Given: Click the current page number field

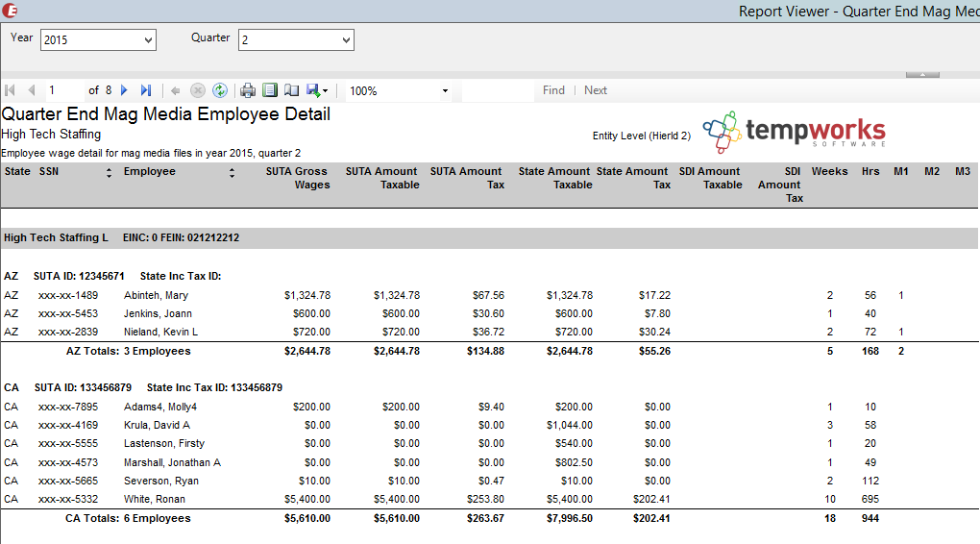Looking at the screenshot, I should pos(63,90).
